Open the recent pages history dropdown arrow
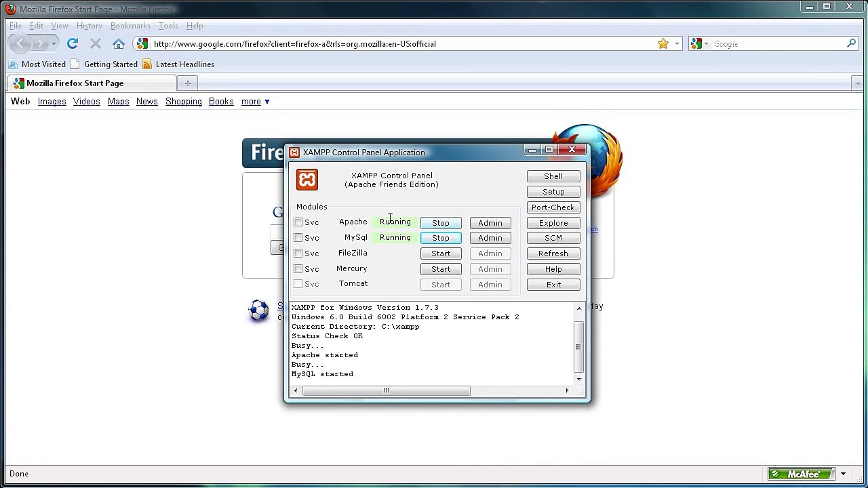The image size is (868, 488). 54,44
